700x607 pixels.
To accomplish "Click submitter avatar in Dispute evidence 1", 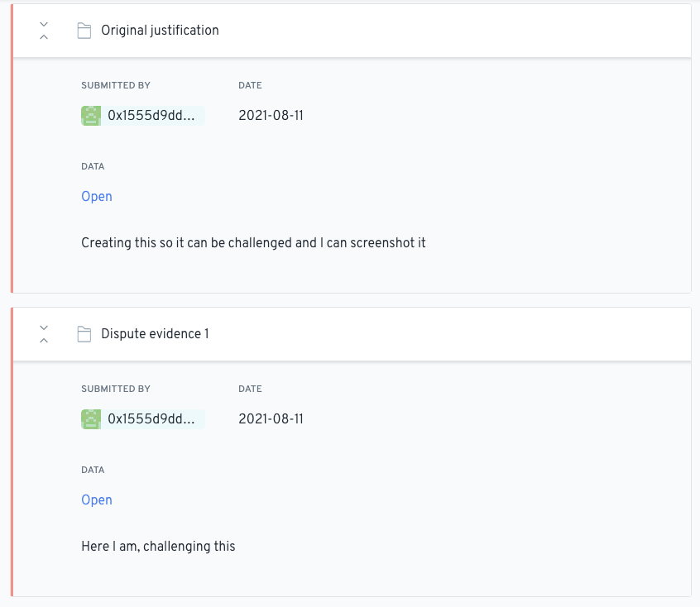I will tap(91, 419).
